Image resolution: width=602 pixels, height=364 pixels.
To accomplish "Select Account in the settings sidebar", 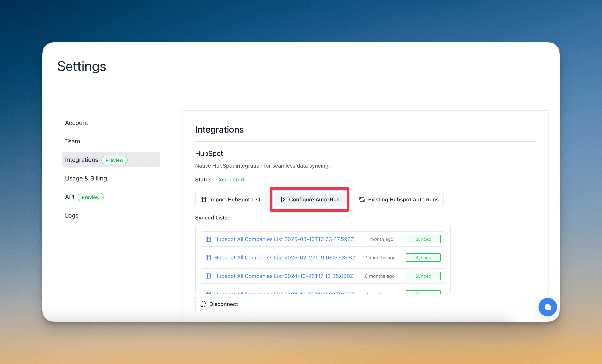I will click(x=77, y=123).
